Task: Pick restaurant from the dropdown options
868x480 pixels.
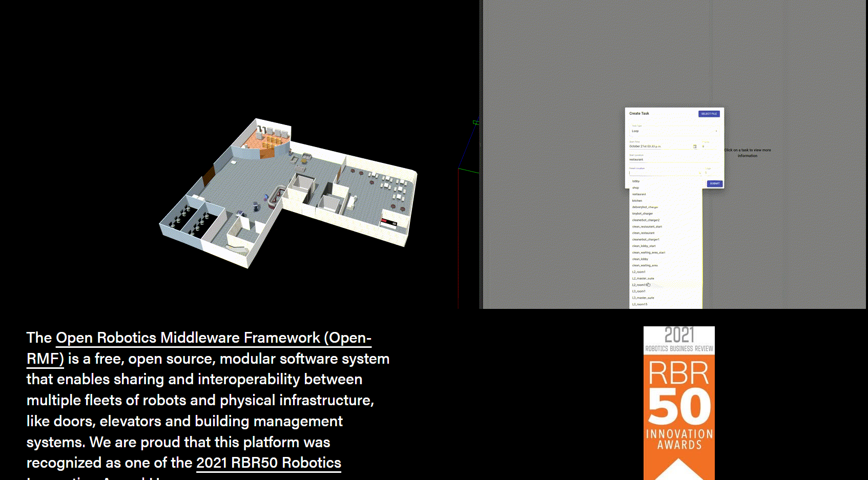Action: click(x=666, y=194)
